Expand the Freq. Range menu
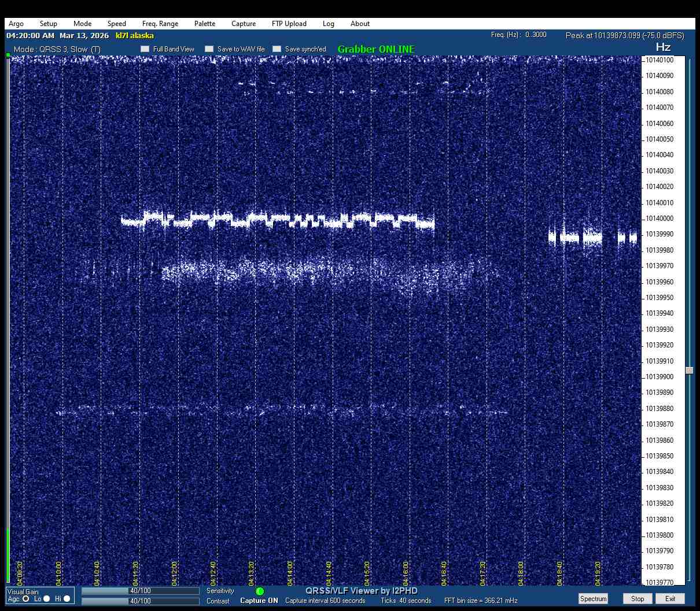The width and height of the screenshot is (700, 611). pos(160,24)
